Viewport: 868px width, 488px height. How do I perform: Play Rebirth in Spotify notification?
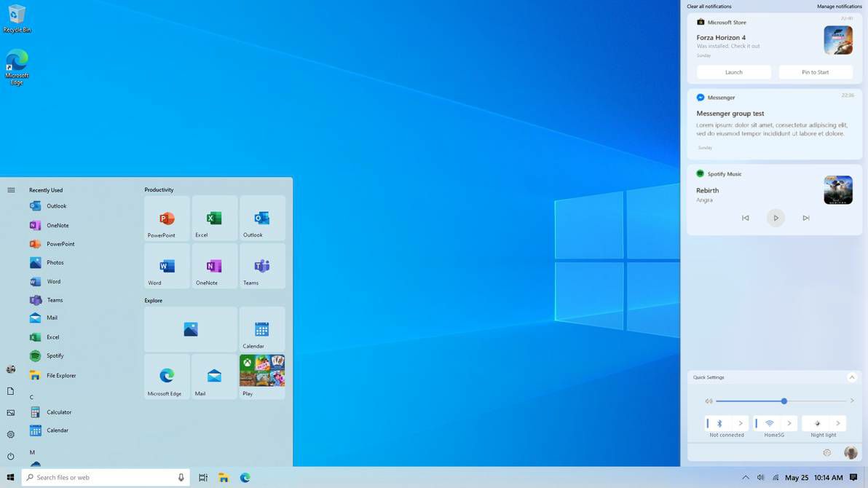[x=776, y=219]
